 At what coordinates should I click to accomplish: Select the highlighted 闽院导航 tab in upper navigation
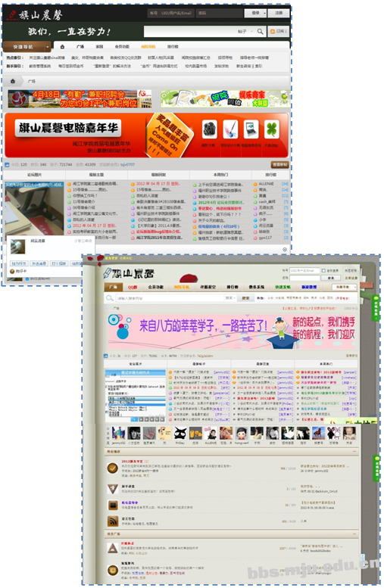(148, 47)
